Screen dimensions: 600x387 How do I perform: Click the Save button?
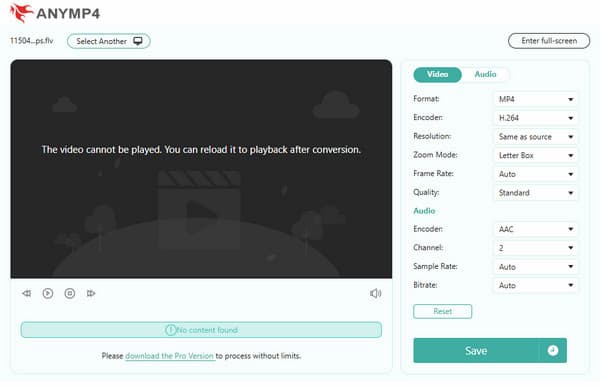coord(476,350)
